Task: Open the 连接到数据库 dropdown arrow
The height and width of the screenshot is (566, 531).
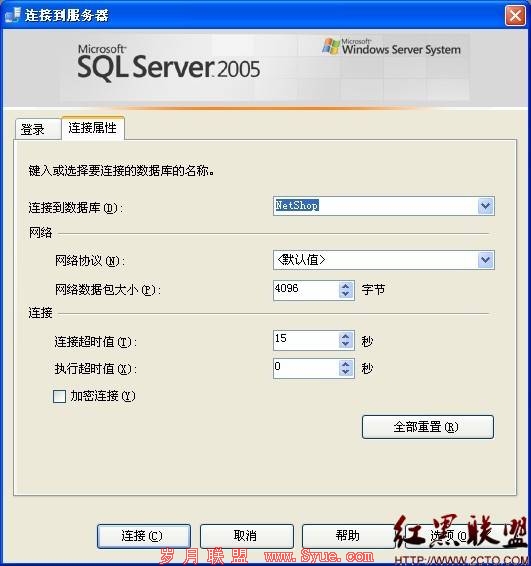Action: pos(486,206)
